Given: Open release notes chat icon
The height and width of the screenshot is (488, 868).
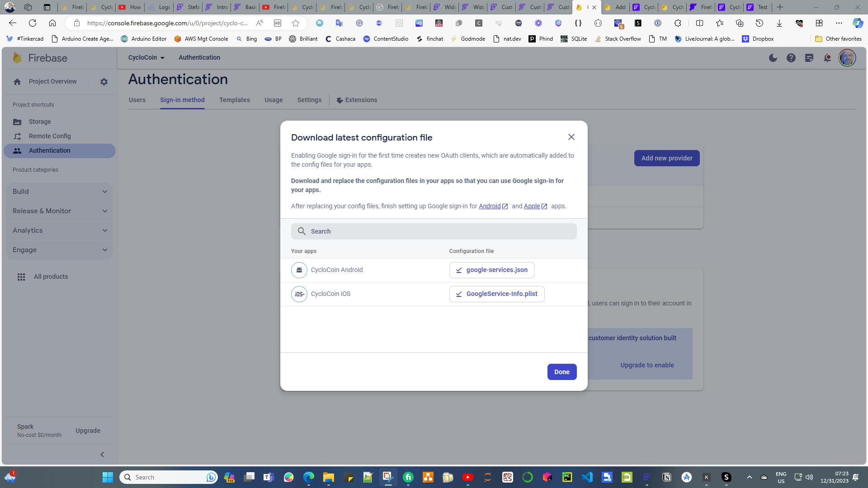Looking at the screenshot, I should [809, 58].
